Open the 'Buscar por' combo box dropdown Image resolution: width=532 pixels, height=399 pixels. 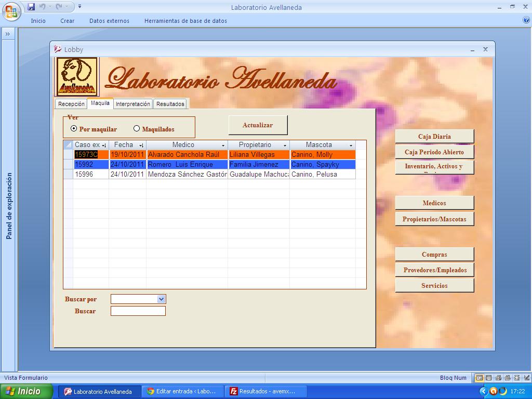(x=161, y=299)
